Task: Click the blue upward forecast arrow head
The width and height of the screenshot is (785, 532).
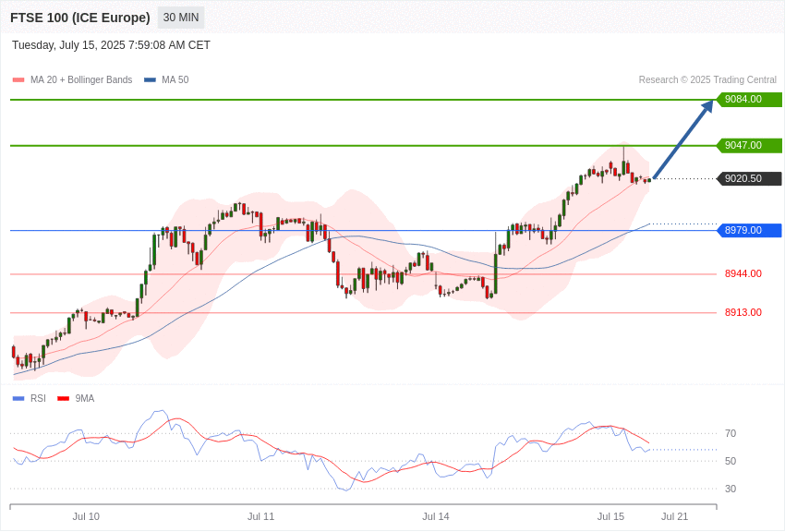Action: [707, 106]
